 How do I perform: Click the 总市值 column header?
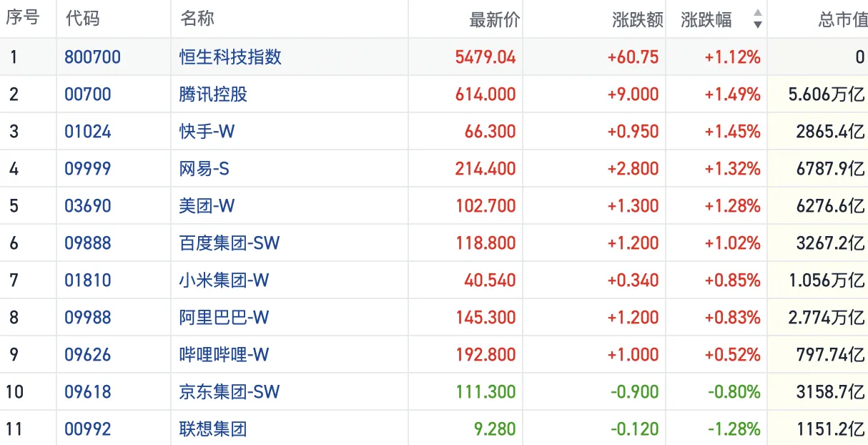(842, 19)
